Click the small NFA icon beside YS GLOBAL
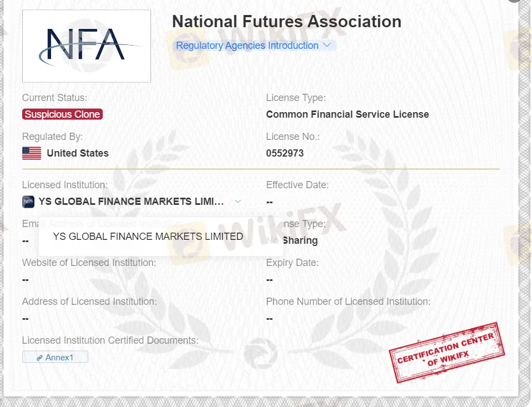 click(28, 202)
